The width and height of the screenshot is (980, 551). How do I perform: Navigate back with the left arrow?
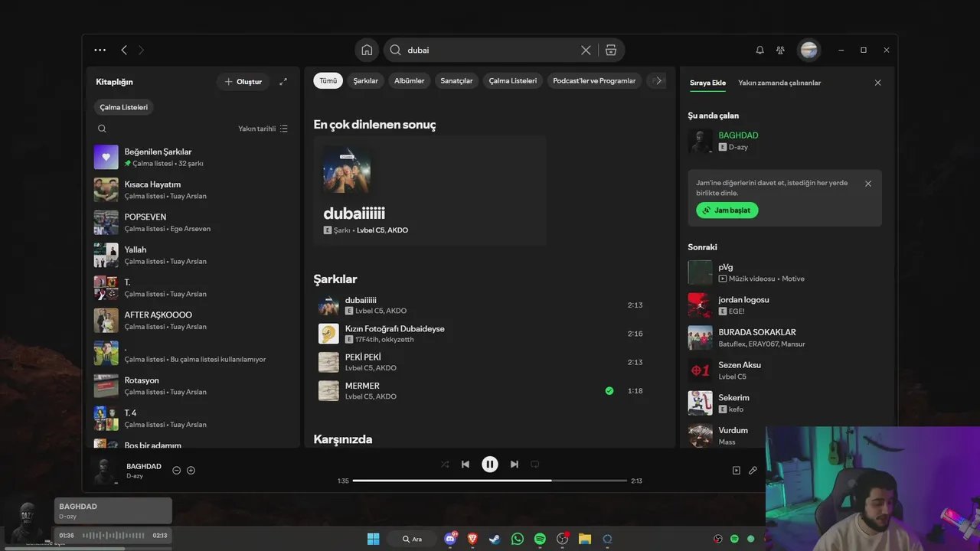point(124,50)
